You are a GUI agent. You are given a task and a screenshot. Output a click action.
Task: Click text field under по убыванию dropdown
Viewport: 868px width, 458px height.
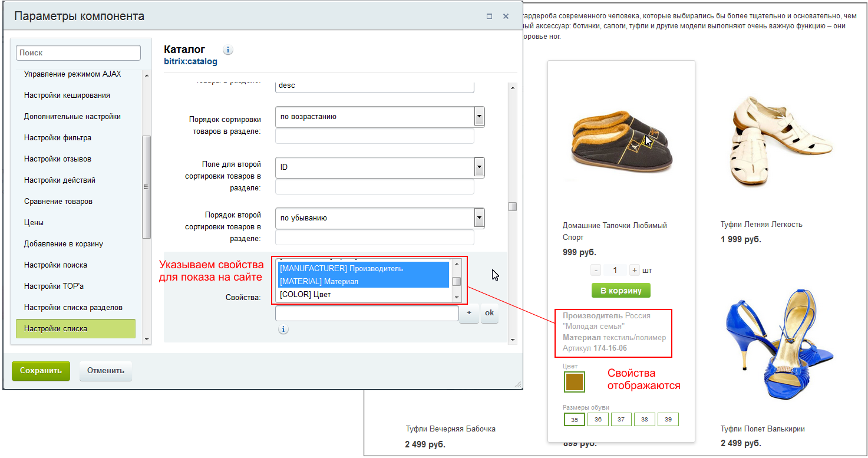[375, 238]
